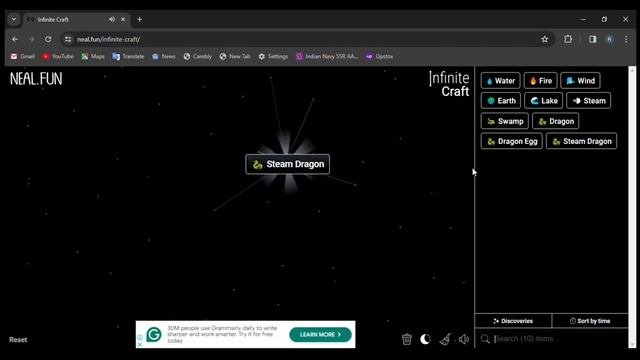The height and width of the screenshot is (360, 640).
Task: Close the Infinite Craft tab
Action: point(123,19)
